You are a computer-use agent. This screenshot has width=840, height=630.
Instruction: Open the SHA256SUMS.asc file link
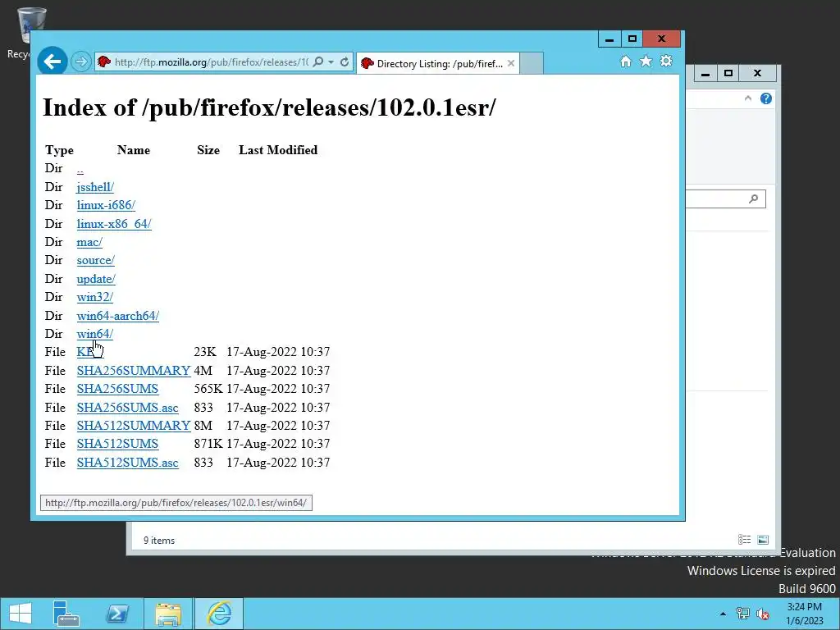coord(127,408)
